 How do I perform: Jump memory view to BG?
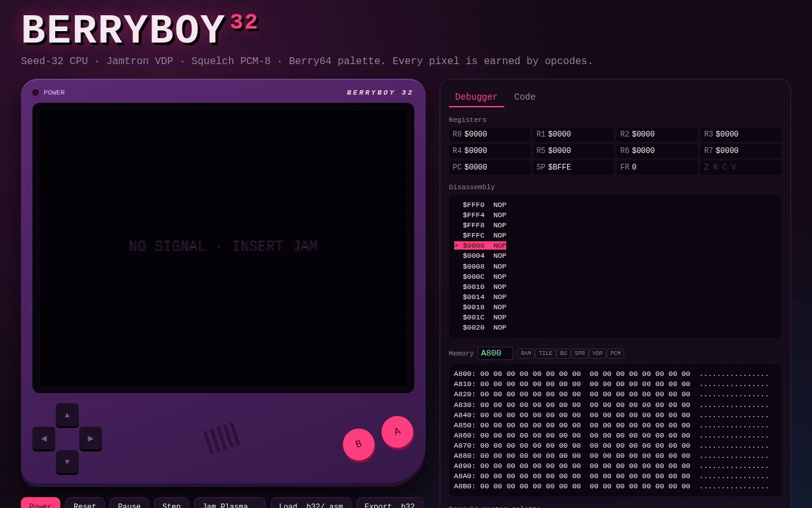(x=563, y=354)
